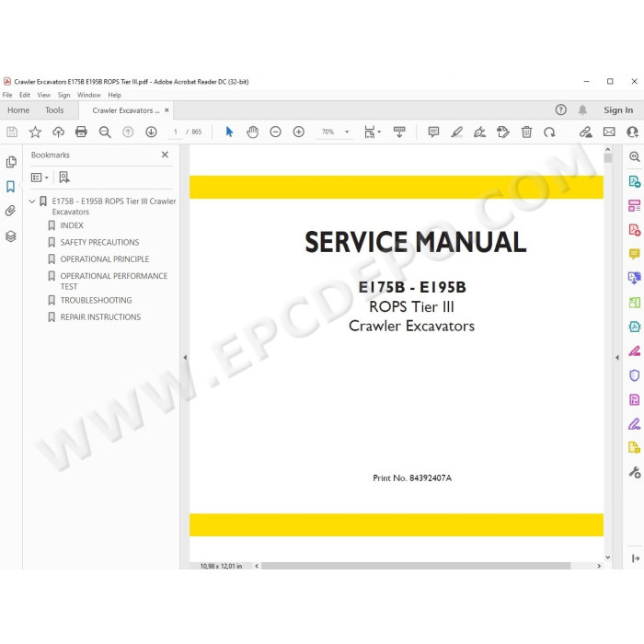Viewport: 644px width, 644px height.
Task: Click the horizontal scrollbar
Action: pos(416,566)
